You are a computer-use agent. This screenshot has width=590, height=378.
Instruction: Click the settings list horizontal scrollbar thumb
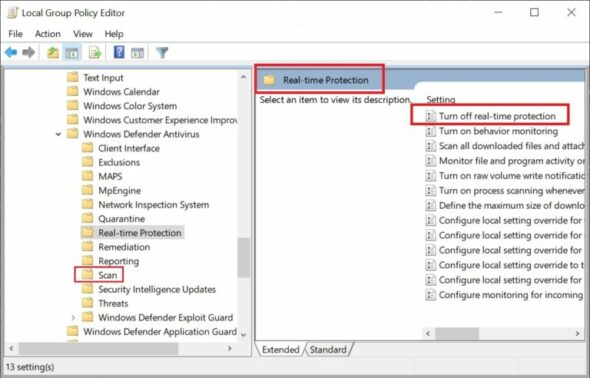[x=457, y=334]
